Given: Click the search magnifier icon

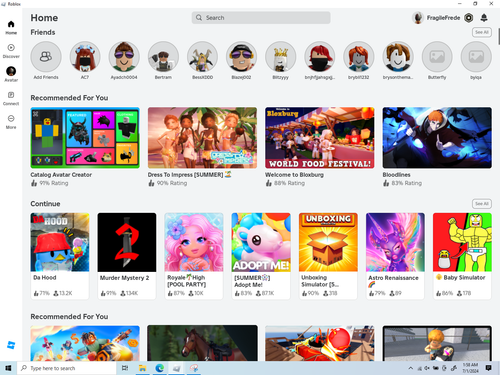Looking at the screenshot, I should [x=199, y=18].
